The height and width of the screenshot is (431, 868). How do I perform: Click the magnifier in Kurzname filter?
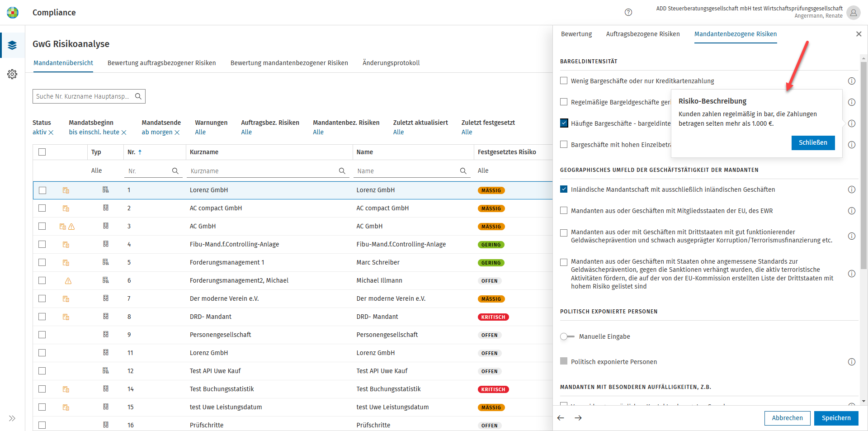click(342, 171)
